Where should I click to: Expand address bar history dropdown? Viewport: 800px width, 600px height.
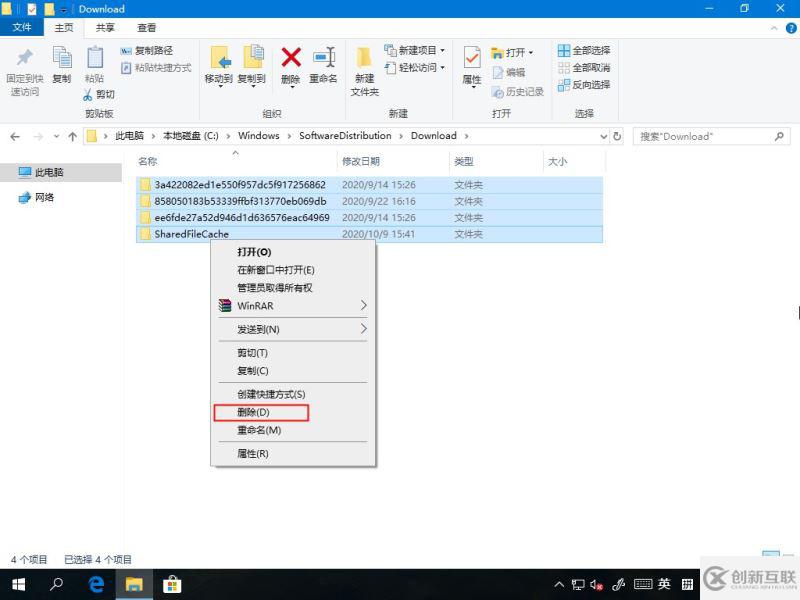(604, 136)
